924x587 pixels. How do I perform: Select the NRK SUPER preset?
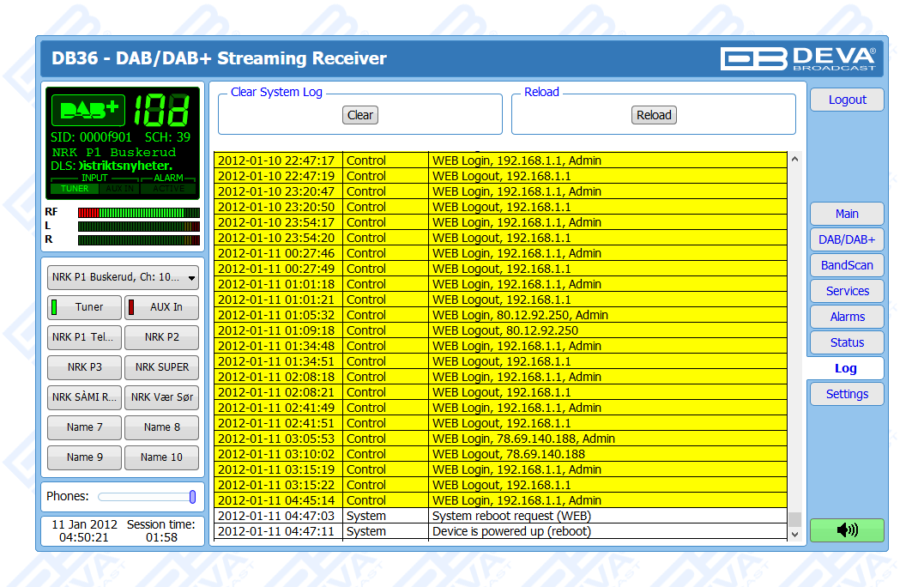(x=161, y=367)
